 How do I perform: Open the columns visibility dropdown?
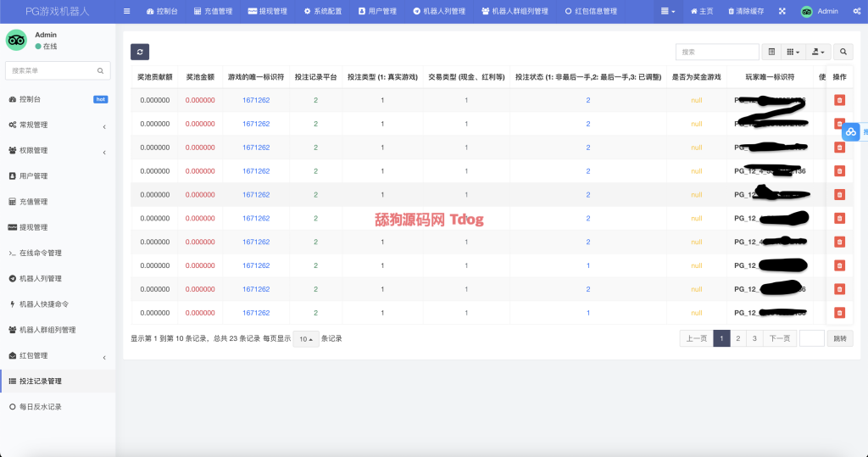(x=793, y=52)
